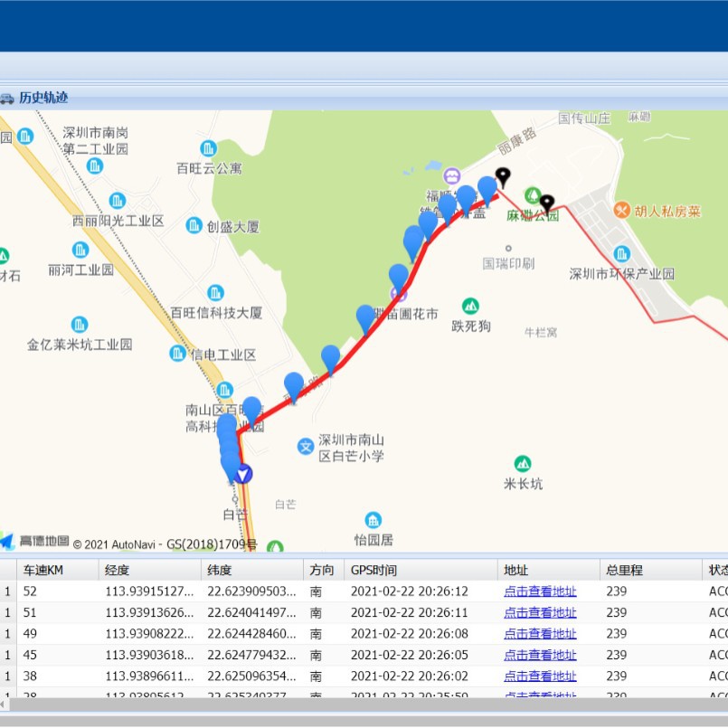Click the blue vehicle direction arrow marker
This screenshot has width=728, height=728.
coord(243,475)
